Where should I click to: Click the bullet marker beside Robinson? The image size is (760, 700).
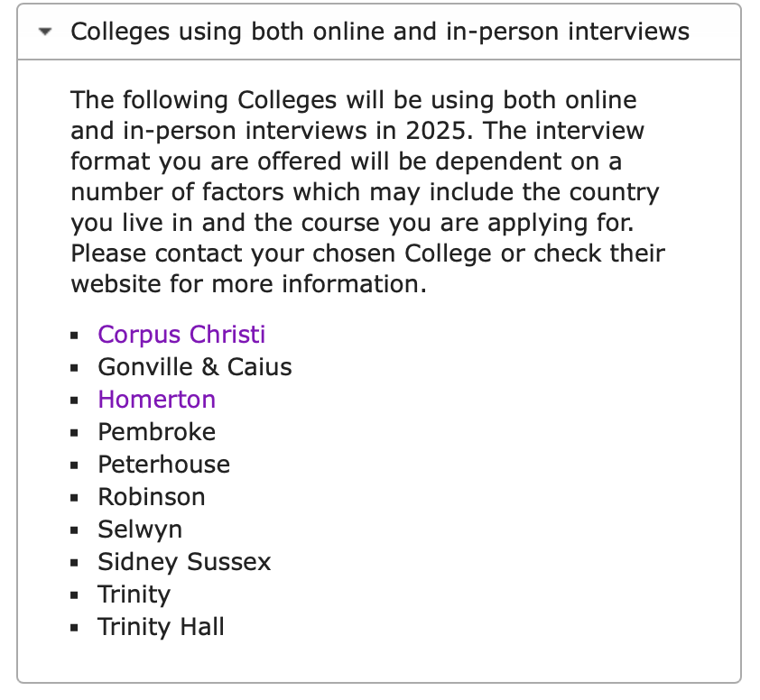tap(75, 499)
